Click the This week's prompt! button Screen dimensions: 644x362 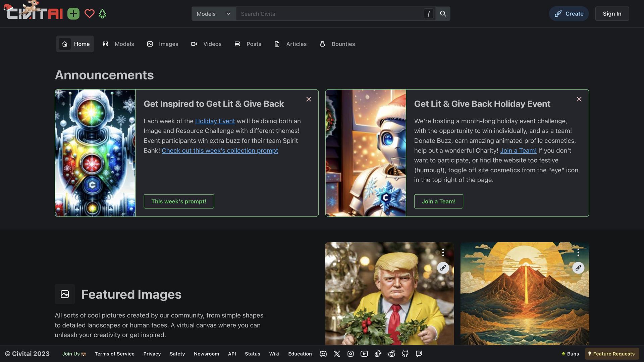pos(179,201)
